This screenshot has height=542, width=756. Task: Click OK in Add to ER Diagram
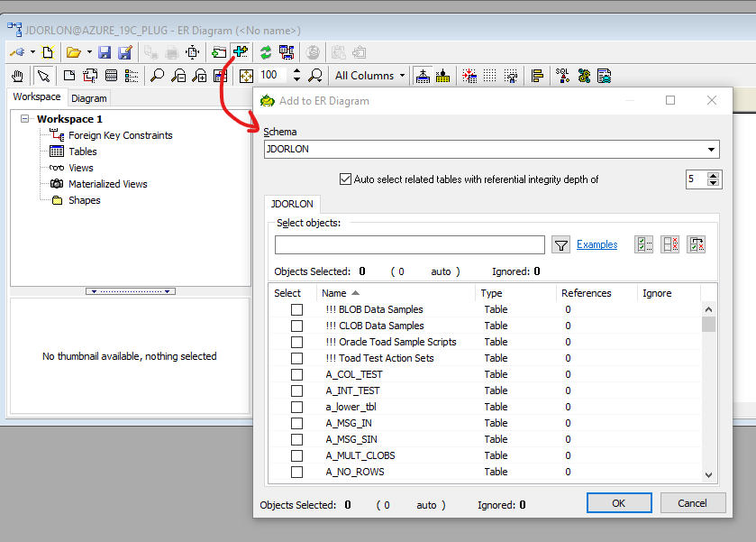pyautogui.click(x=619, y=503)
